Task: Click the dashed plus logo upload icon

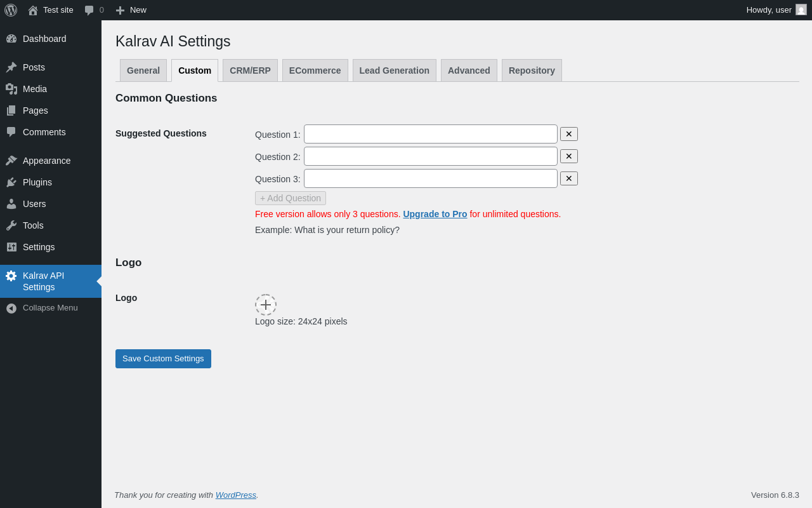Action: click(x=266, y=305)
